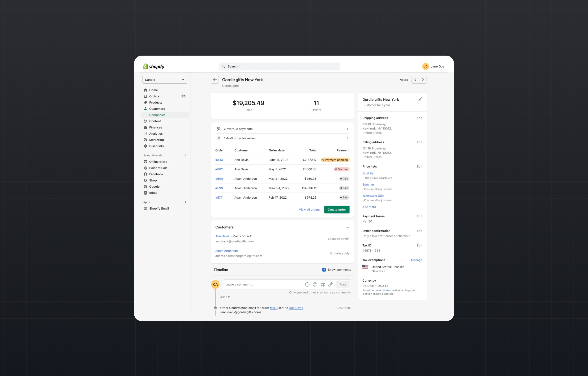
Task: Click the Online Store icon
Action: [x=145, y=162]
